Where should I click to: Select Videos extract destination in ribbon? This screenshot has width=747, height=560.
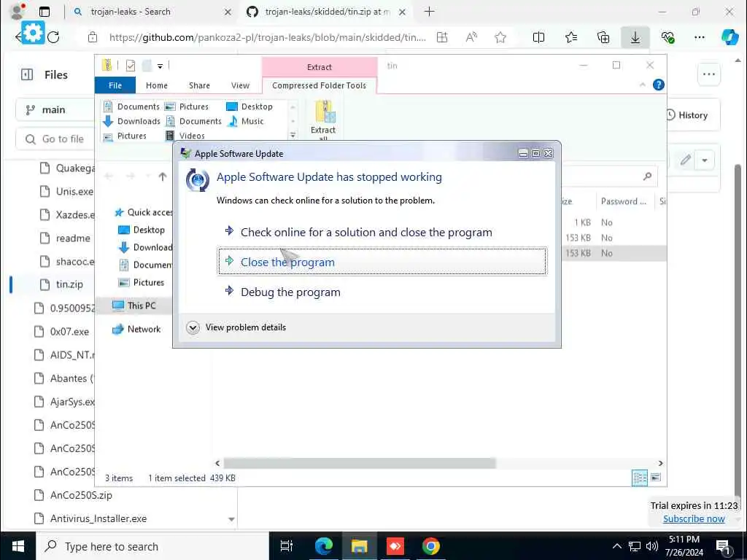[185, 136]
